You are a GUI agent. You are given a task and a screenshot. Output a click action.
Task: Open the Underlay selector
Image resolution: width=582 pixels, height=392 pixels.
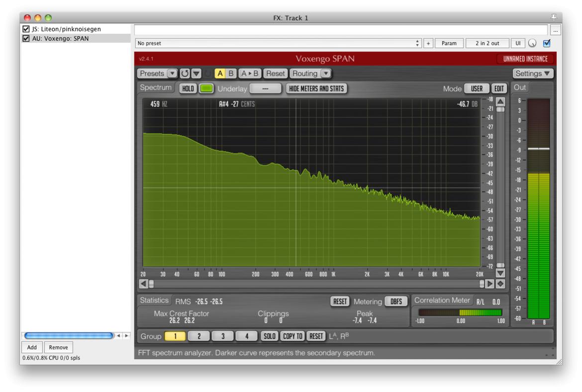(x=265, y=88)
